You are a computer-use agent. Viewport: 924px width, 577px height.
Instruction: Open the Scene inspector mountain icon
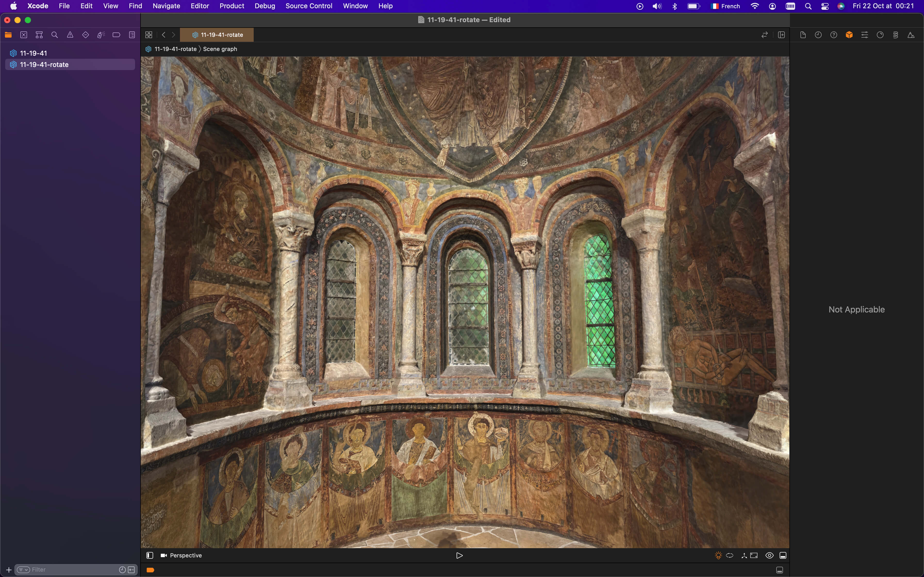coord(911,35)
